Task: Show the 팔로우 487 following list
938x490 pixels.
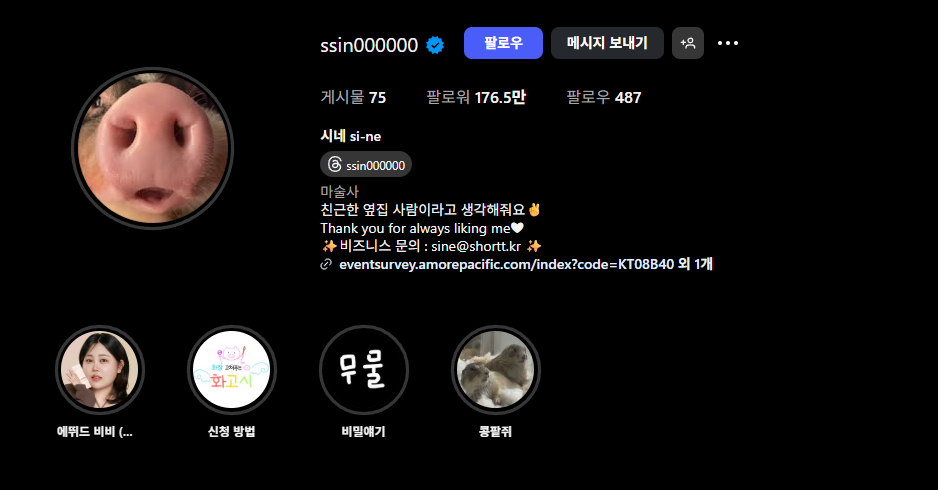Action: 604,98
